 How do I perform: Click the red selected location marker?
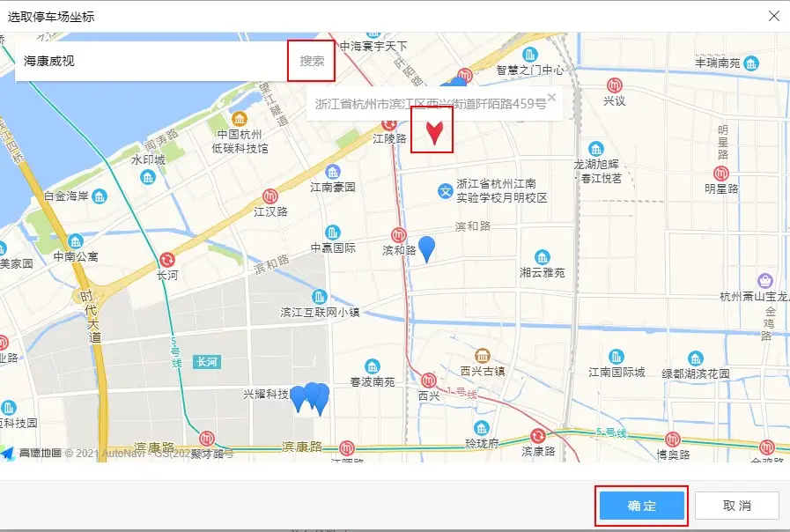click(x=433, y=132)
